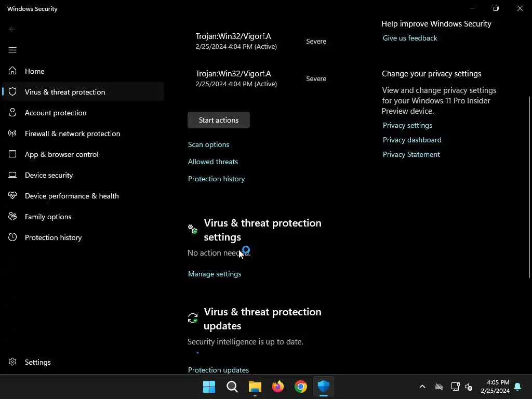Click the refresh icon beside protection updates heading

tap(193, 318)
